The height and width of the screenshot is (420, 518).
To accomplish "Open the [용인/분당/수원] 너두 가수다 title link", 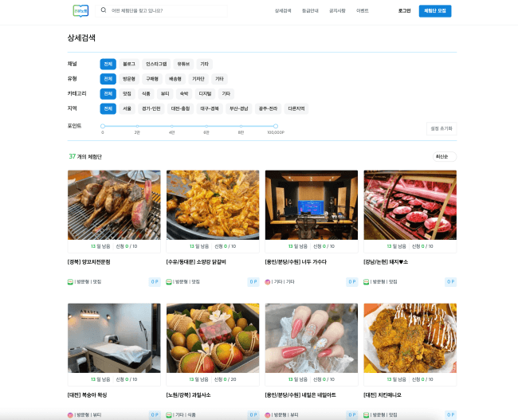I will coord(296,262).
